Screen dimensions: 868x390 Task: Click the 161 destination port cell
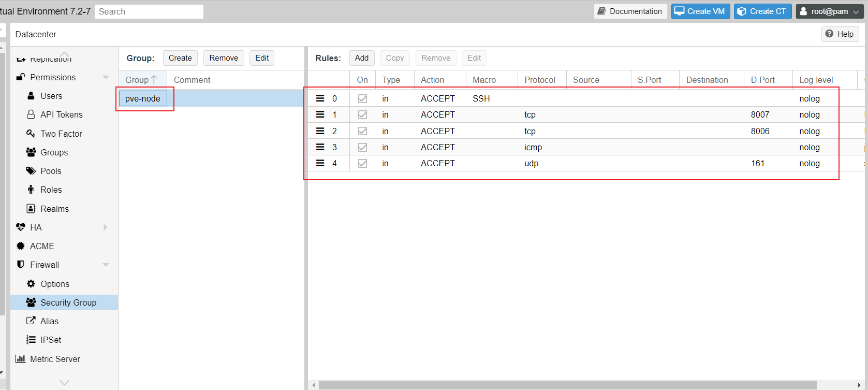758,163
